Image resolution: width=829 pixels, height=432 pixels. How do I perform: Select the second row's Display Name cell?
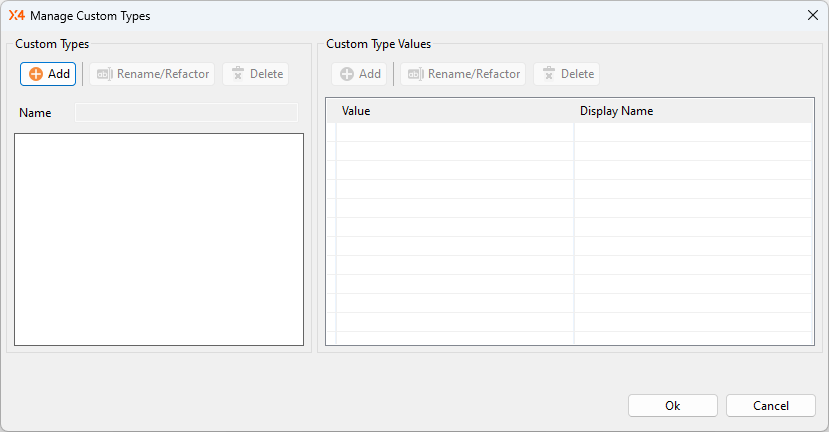point(692,151)
